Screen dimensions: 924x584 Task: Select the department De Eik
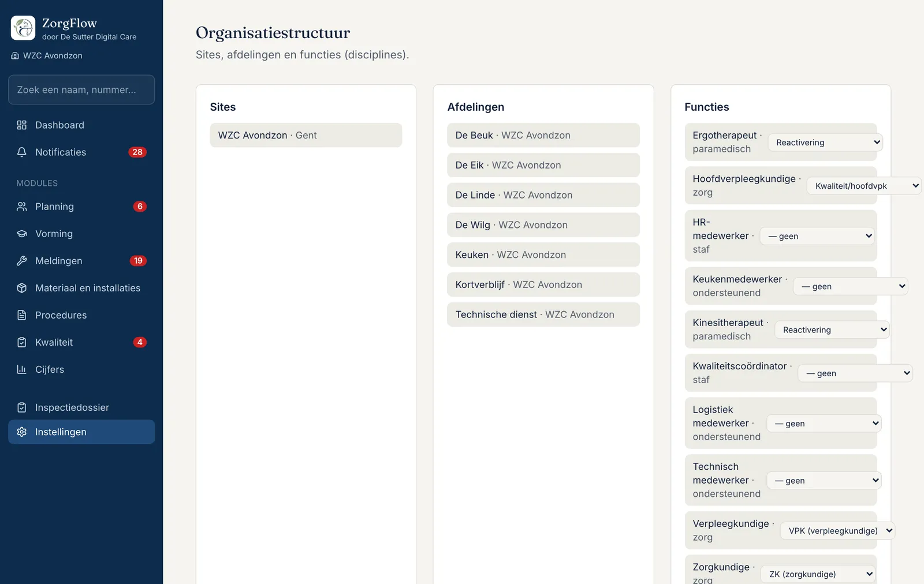coord(543,165)
